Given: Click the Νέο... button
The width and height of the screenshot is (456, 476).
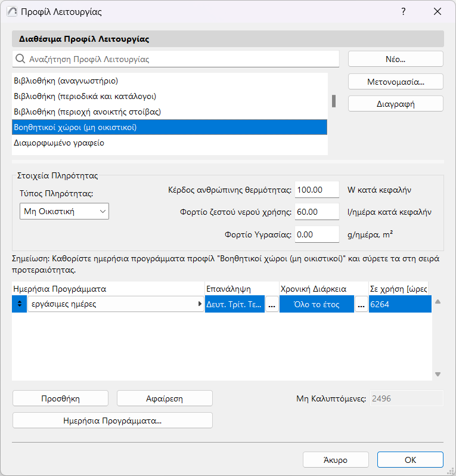Looking at the screenshot, I should click(x=395, y=59).
